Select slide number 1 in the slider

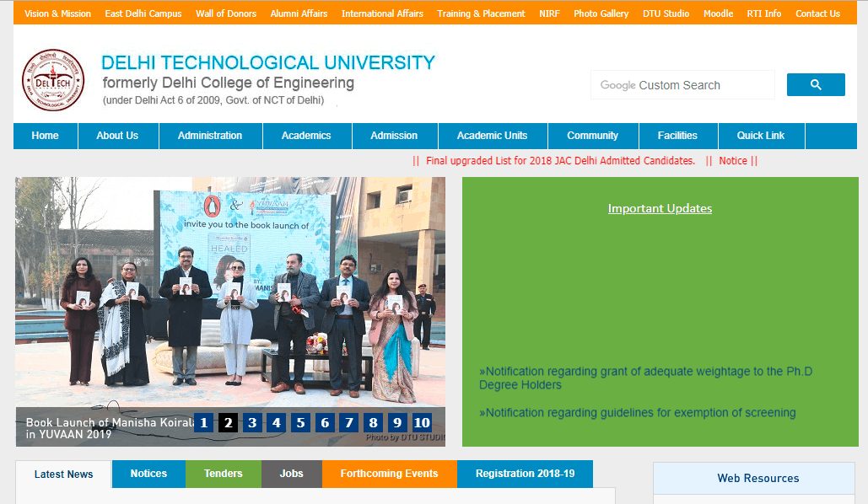point(203,423)
